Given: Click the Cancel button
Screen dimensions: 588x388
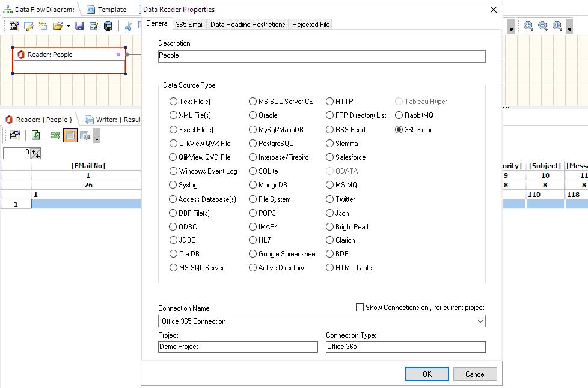Looking at the screenshot, I should pyautogui.click(x=475, y=374).
